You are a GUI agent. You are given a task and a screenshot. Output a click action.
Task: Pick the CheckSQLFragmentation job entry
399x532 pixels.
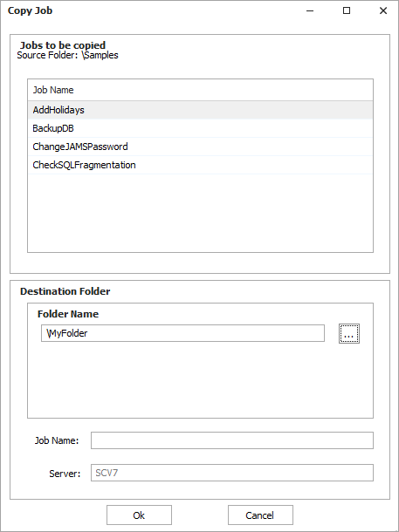click(200, 165)
